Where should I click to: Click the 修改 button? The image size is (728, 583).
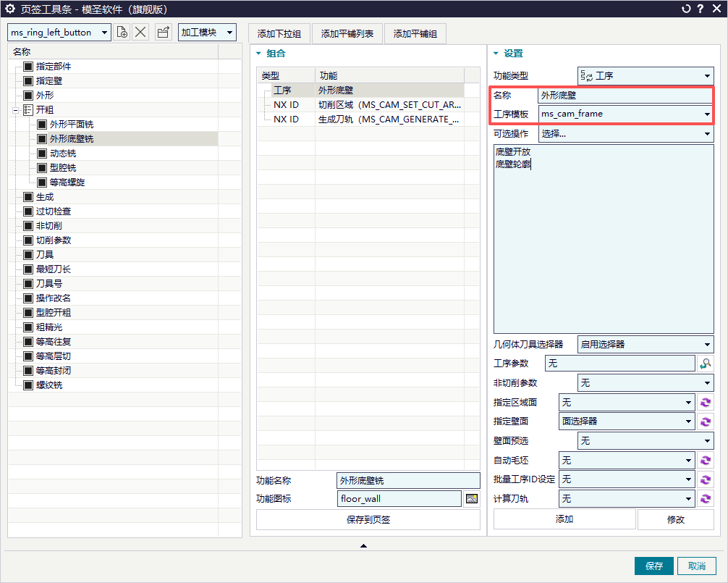tap(676, 519)
